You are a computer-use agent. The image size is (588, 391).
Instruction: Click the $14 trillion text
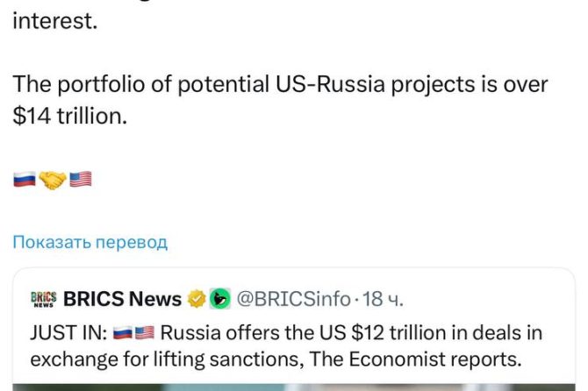point(70,115)
